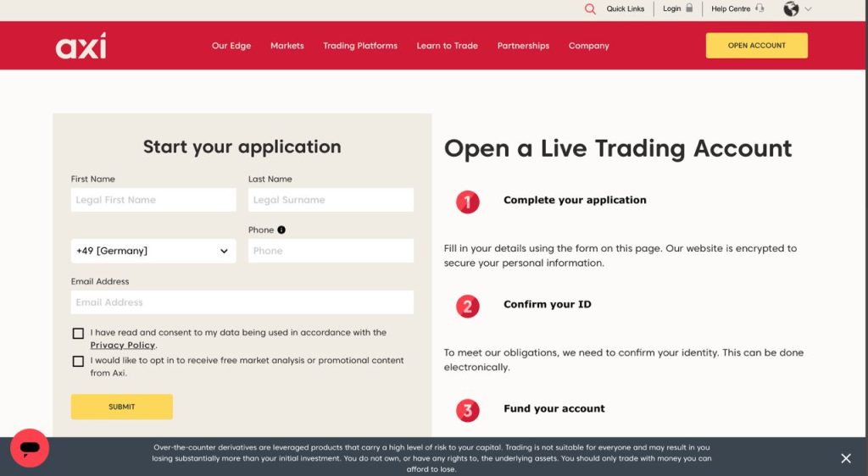868x476 pixels.
Task: Open the Our Edge menu
Action: 231,46
